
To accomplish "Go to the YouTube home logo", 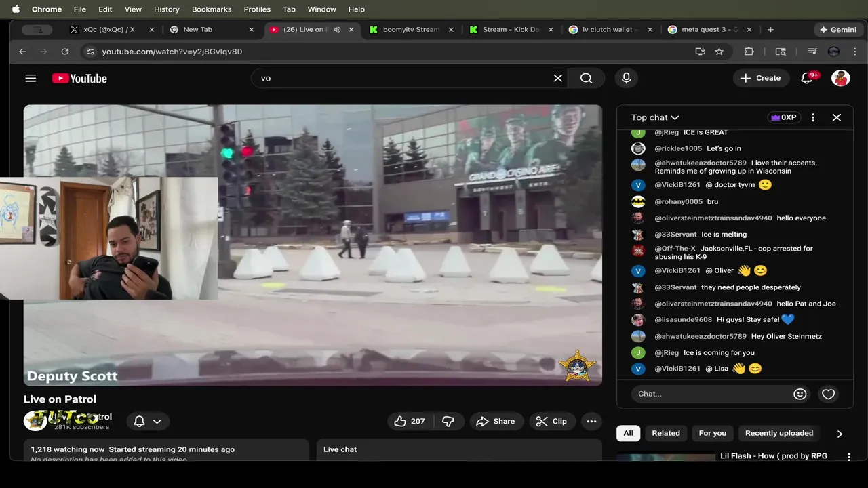I will pyautogui.click(x=79, y=79).
